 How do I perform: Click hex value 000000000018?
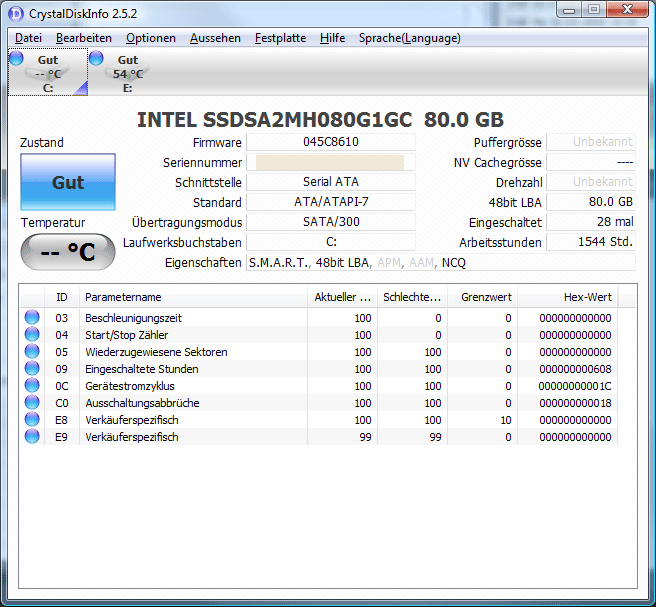[x=575, y=403]
